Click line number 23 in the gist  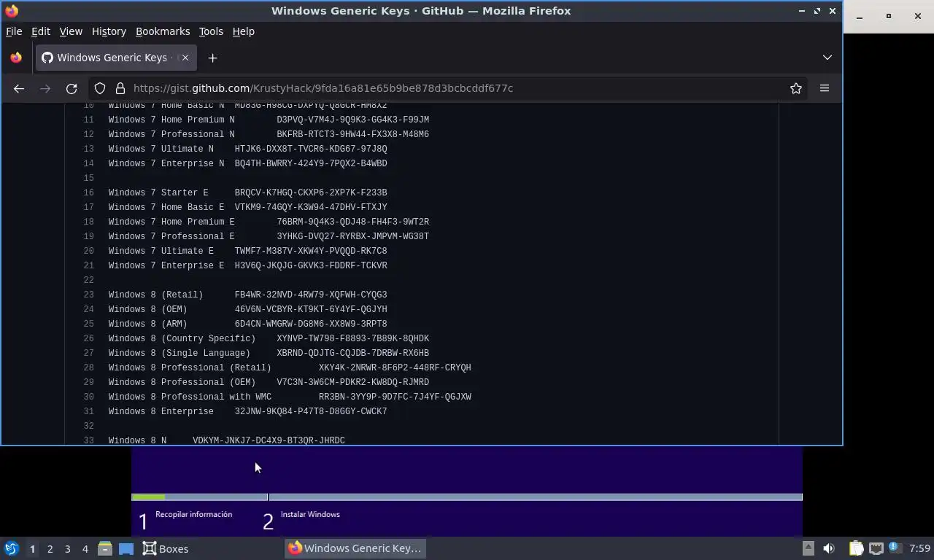point(89,295)
